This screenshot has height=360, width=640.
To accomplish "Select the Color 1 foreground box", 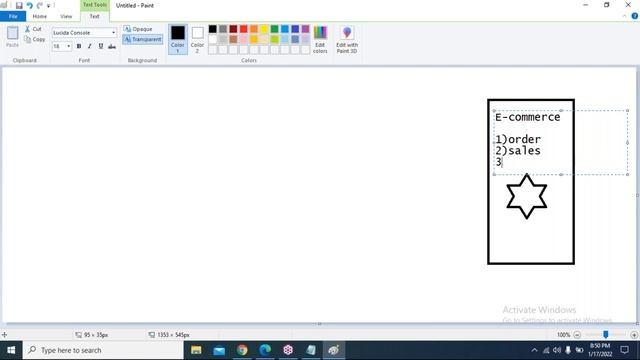I will tap(178, 39).
